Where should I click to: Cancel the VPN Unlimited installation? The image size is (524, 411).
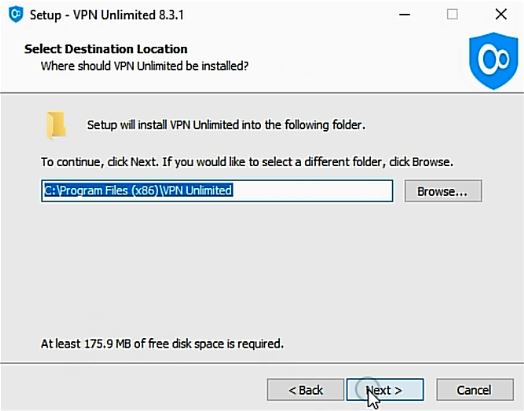tap(475, 390)
